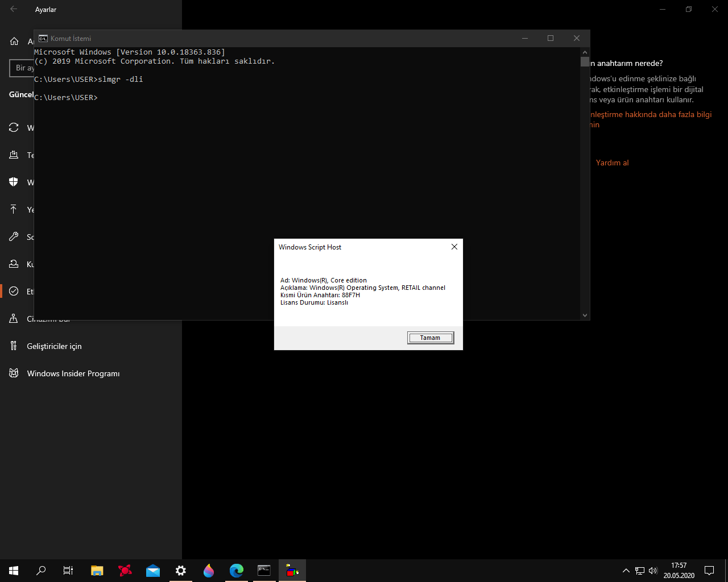Screen dimensions: 728x582
Task: Open the network icon in system tray
Action: pos(640,571)
